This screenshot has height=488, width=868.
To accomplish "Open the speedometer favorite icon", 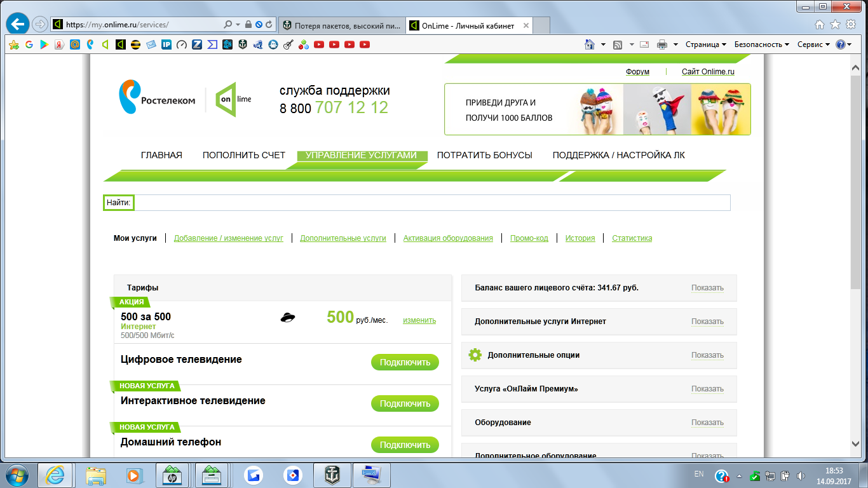I will click(x=181, y=44).
